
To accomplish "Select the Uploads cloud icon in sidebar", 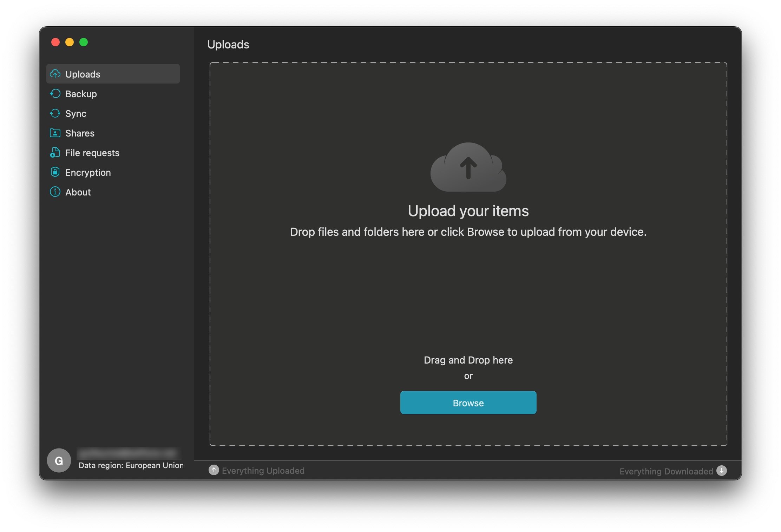I will (x=56, y=74).
